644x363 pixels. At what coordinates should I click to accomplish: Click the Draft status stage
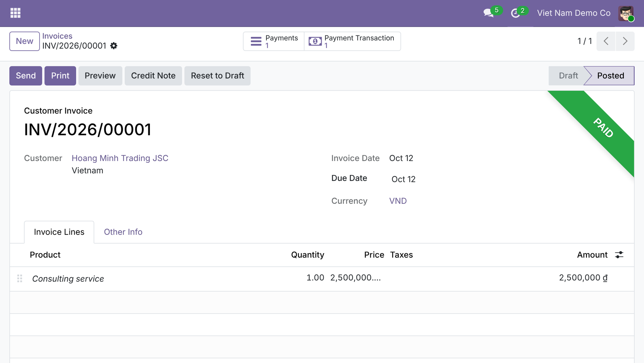tap(568, 76)
